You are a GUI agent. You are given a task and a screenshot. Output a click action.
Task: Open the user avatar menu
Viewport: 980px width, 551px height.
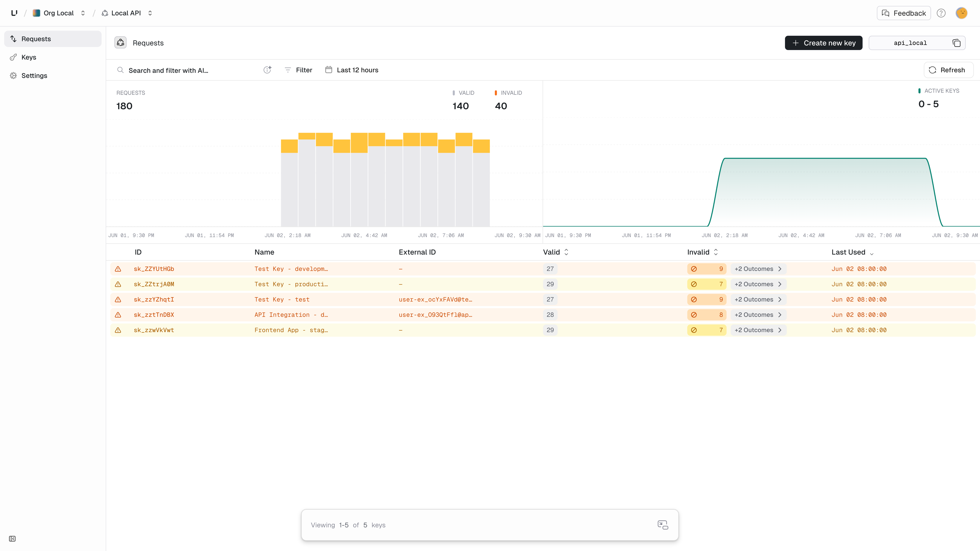(961, 13)
